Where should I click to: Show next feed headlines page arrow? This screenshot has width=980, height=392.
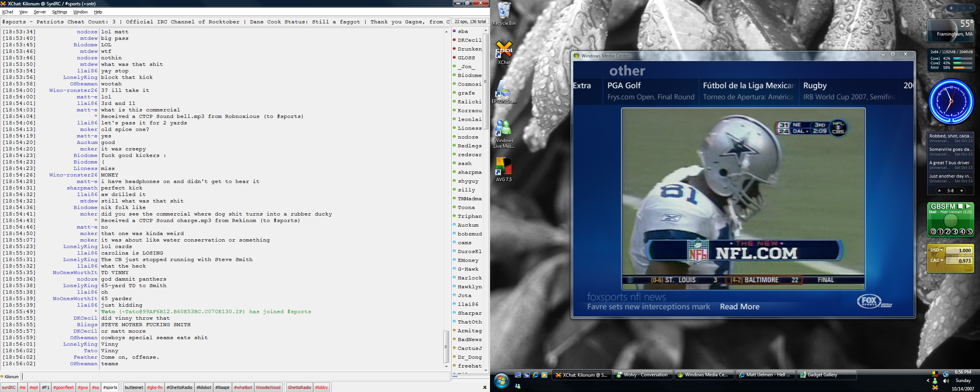pyautogui.click(x=962, y=191)
